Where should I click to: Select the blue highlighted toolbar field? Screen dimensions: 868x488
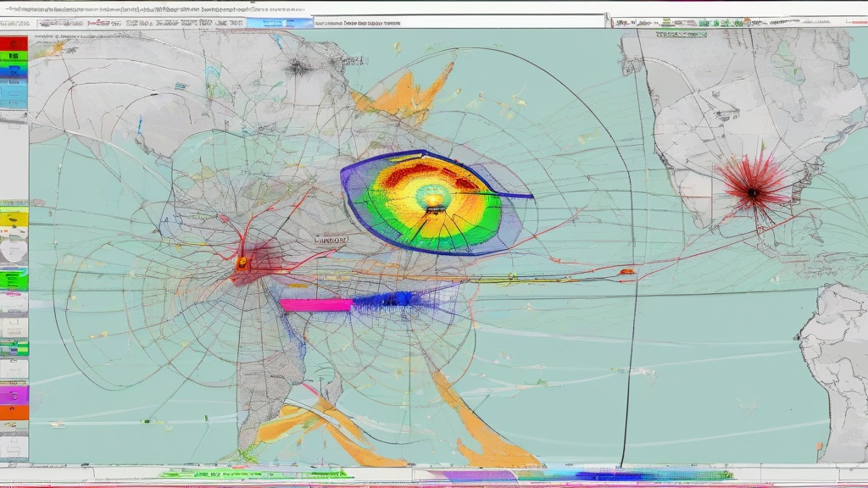pos(280,23)
